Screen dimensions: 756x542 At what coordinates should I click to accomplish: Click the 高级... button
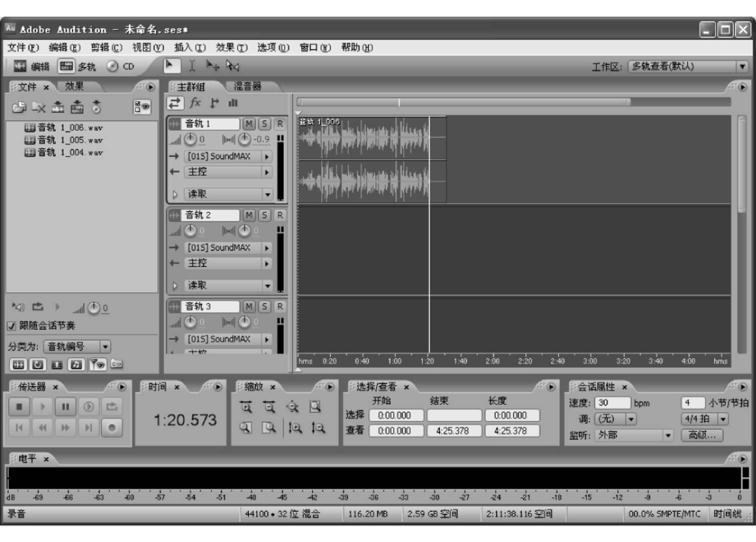702,435
